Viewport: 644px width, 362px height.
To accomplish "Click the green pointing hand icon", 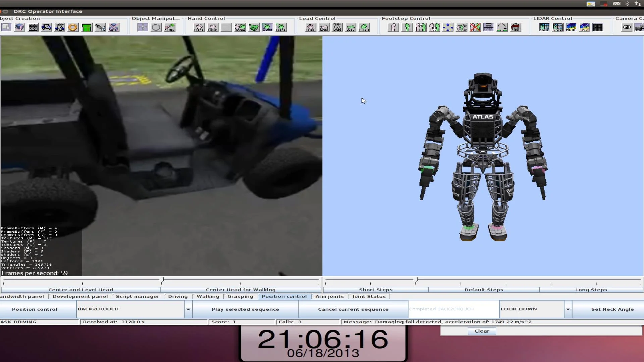I will tap(254, 27).
